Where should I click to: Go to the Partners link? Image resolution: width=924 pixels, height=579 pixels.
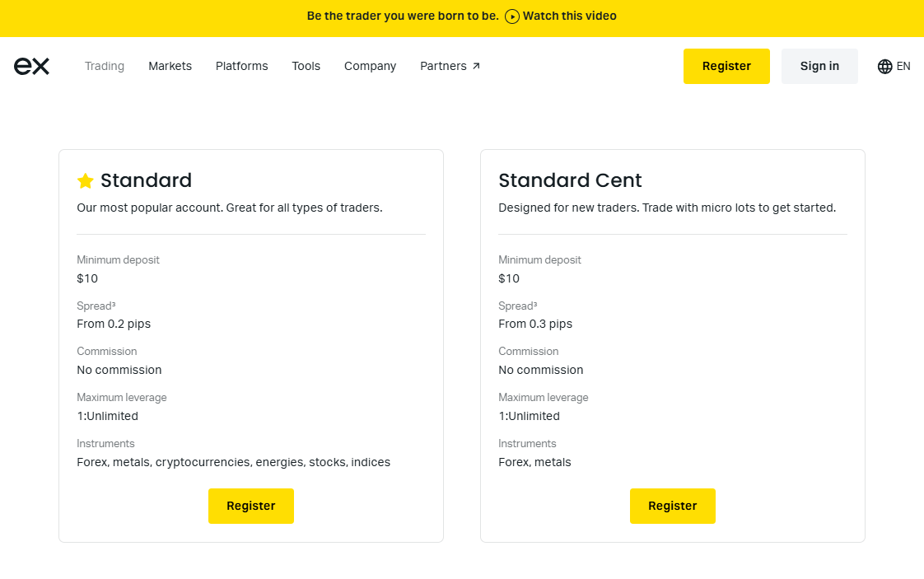click(443, 66)
